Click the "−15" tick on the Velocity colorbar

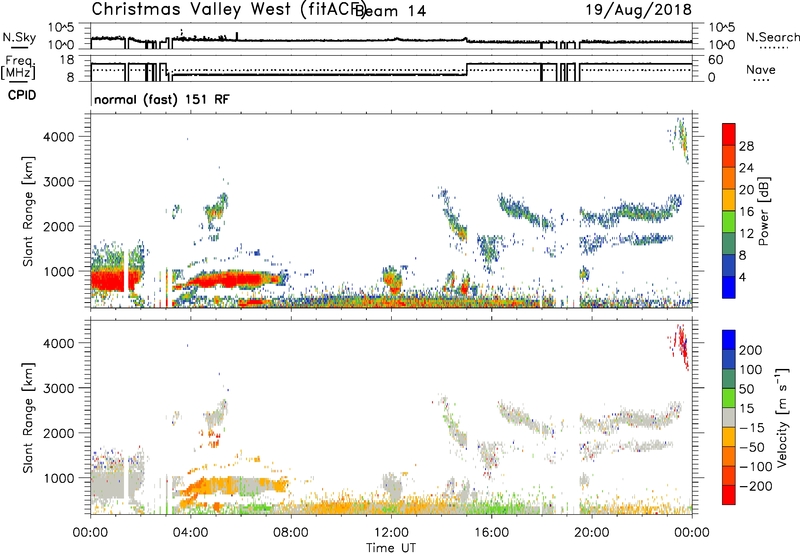752,428
